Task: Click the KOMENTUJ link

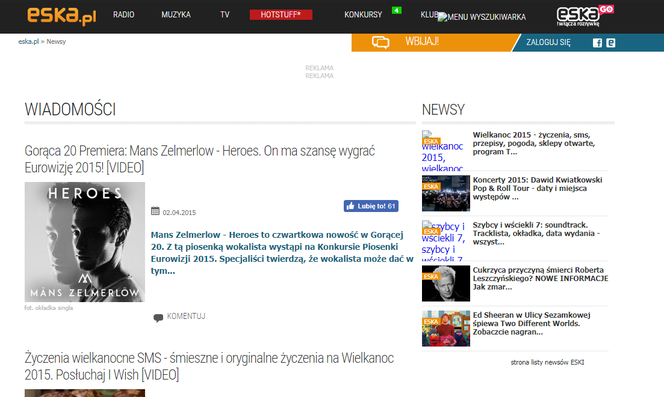Action: pos(186,316)
